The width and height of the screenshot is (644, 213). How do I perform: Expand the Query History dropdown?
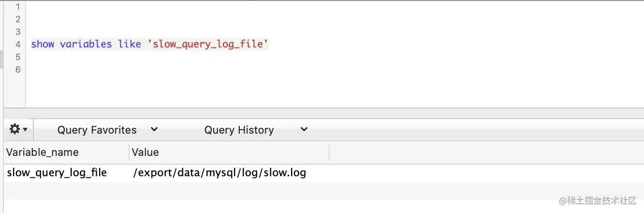point(255,130)
